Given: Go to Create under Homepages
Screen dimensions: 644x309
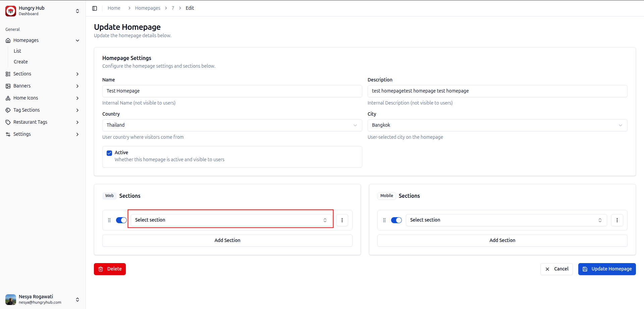Looking at the screenshot, I should click(21, 62).
